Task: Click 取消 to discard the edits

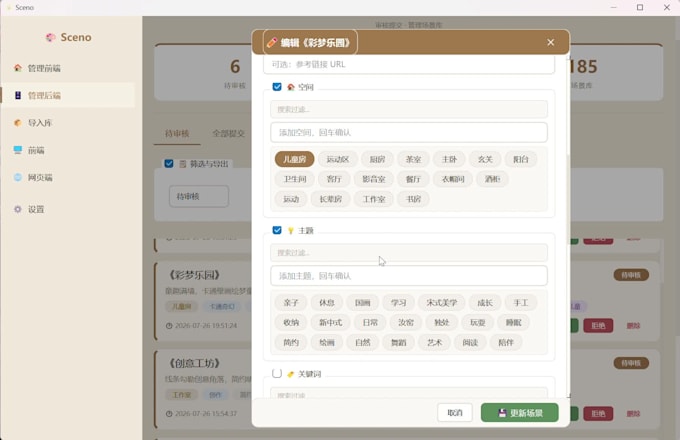Action: coord(455,413)
